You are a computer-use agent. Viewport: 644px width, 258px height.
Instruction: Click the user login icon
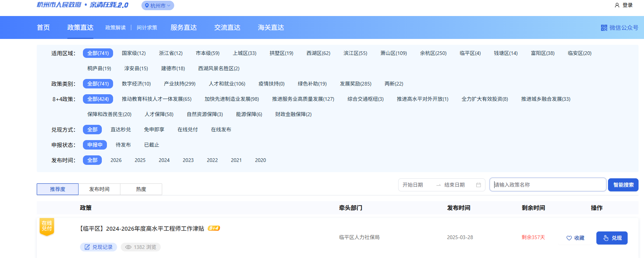(617, 5)
